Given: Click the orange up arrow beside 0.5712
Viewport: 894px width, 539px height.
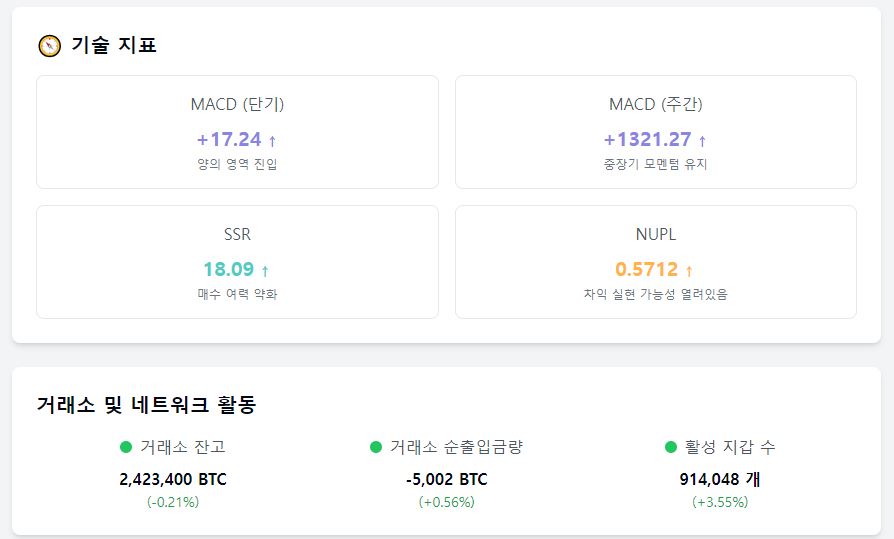Looking at the screenshot, I should tap(689, 270).
